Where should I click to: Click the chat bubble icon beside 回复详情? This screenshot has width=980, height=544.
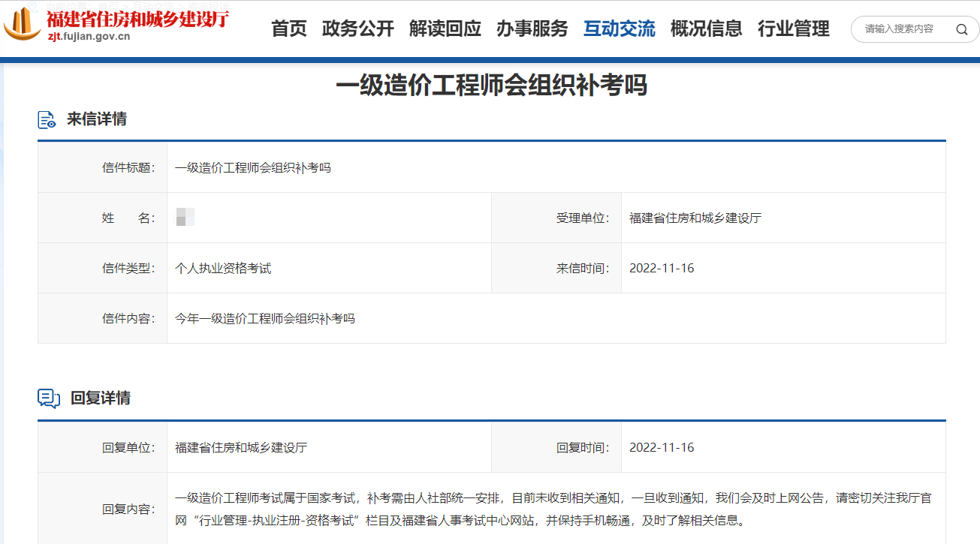coord(47,398)
